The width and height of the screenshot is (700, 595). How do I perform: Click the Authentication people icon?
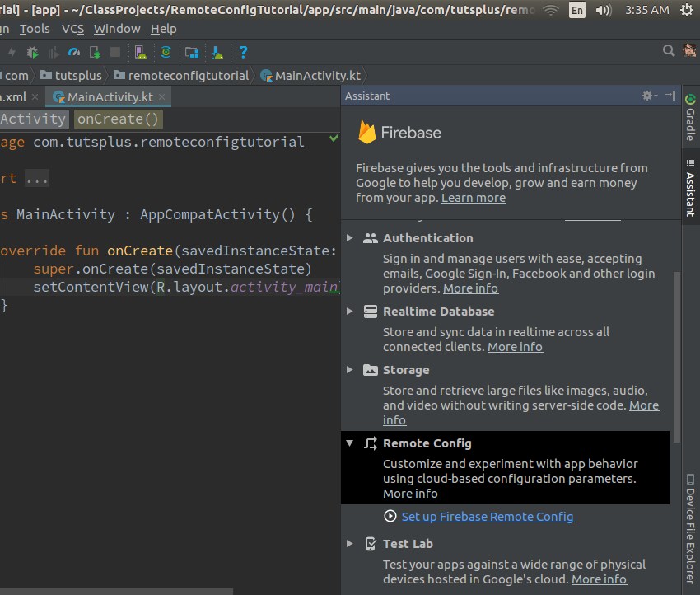[370, 238]
